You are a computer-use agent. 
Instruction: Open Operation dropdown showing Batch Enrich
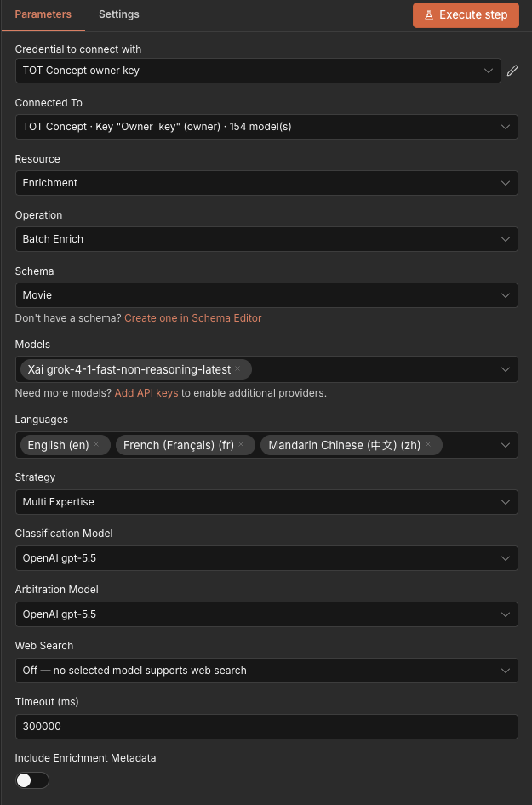(266, 239)
